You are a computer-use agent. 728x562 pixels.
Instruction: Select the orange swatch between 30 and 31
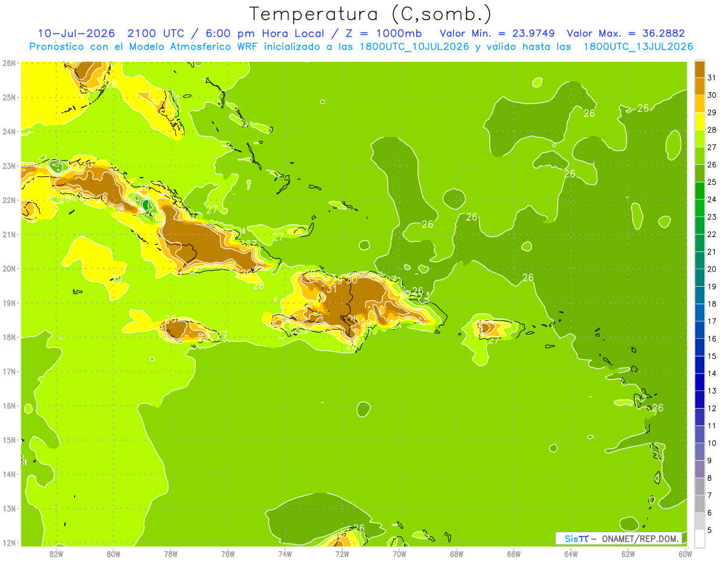click(699, 86)
